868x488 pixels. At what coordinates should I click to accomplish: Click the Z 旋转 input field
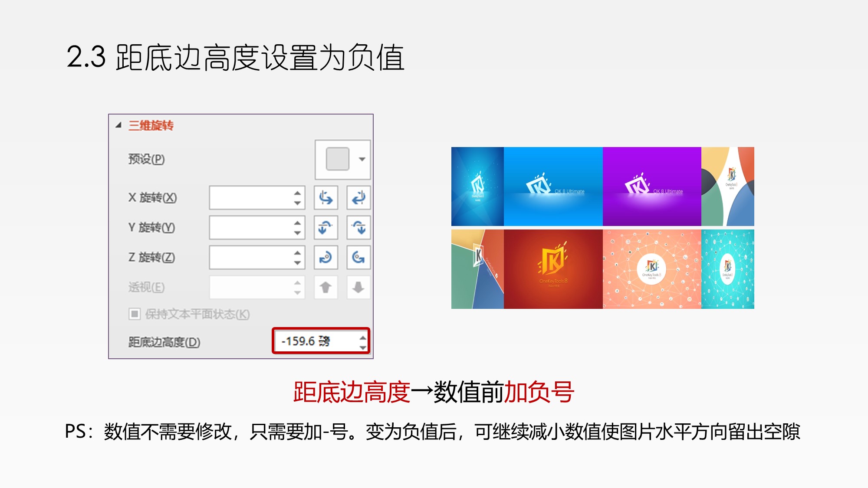tap(257, 257)
